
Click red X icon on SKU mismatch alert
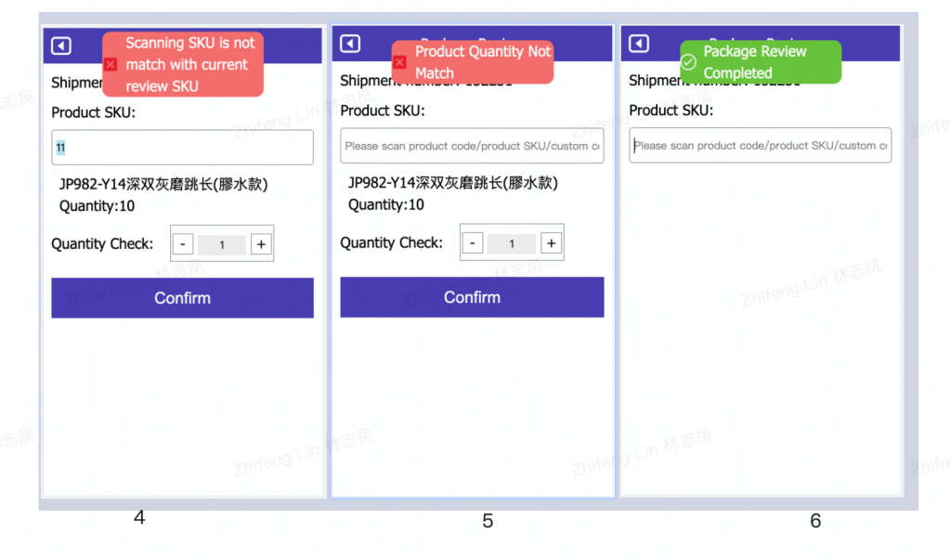click(111, 64)
